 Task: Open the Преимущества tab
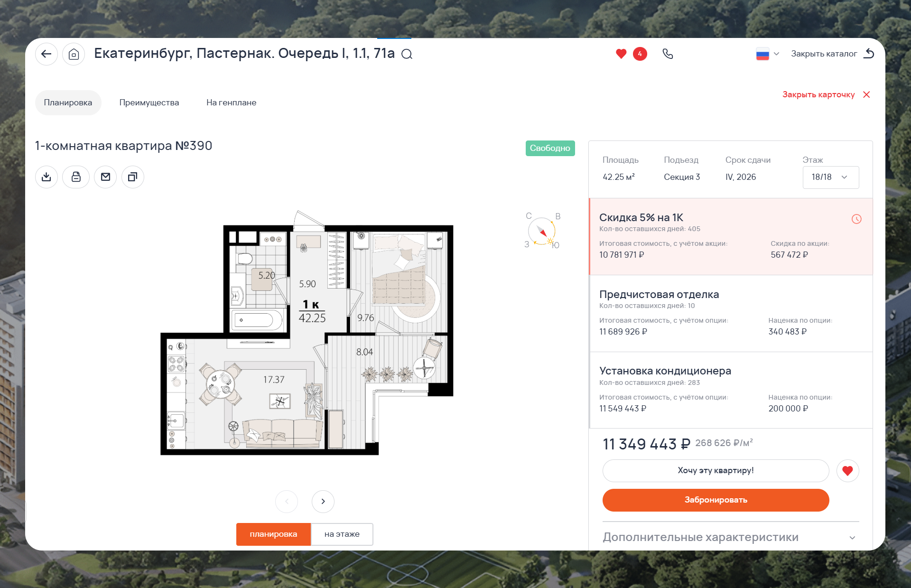pos(149,103)
